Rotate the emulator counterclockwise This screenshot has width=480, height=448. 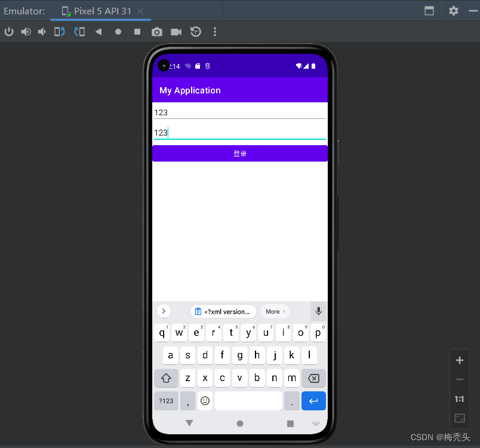[x=59, y=32]
